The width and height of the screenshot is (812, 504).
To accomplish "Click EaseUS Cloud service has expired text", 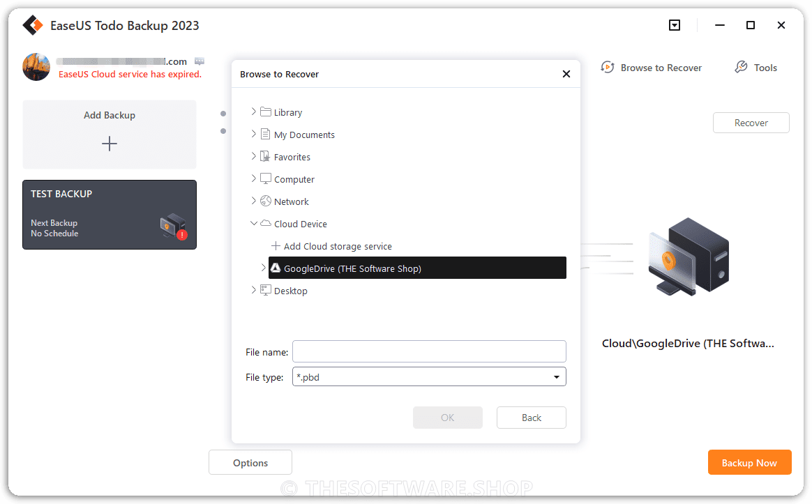I will [x=130, y=74].
